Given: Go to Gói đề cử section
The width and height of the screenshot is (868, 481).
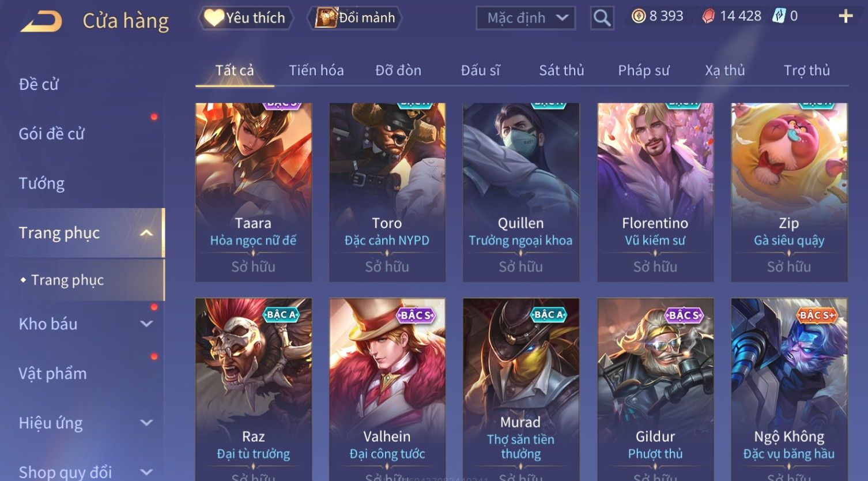Looking at the screenshot, I should point(51,134).
